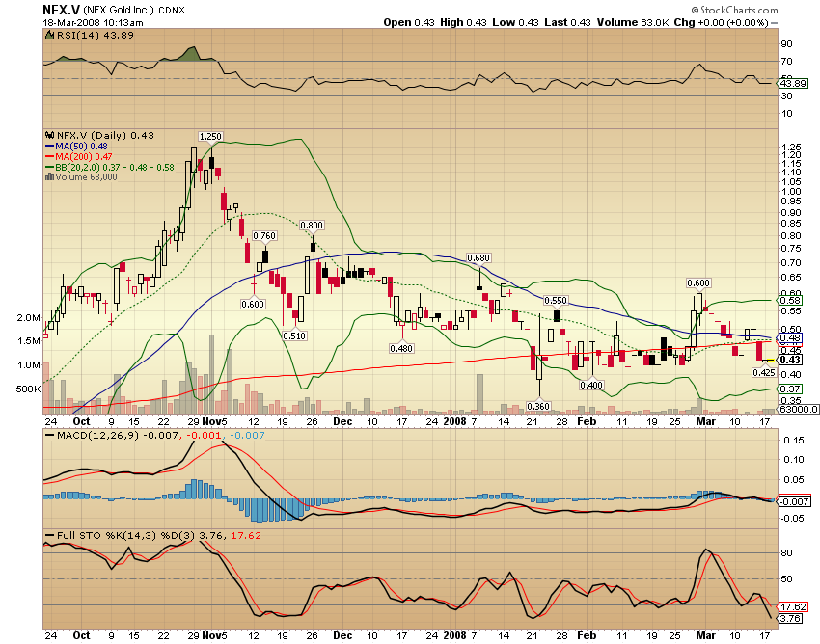Expand the 0.360 low-price annotation

point(538,405)
